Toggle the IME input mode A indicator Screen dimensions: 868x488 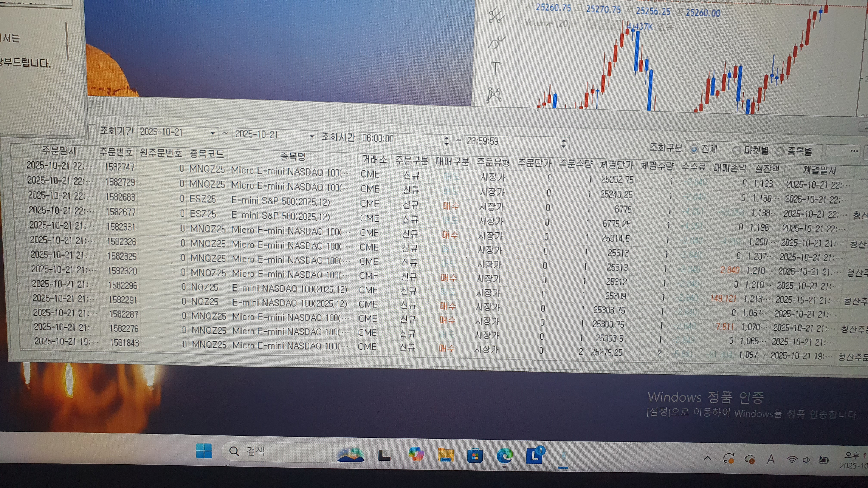click(770, 459)
